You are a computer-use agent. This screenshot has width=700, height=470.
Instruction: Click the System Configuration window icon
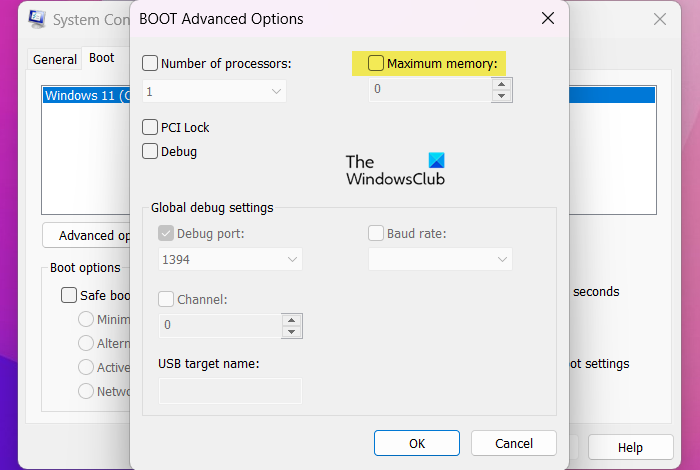[x=39, y=19]
